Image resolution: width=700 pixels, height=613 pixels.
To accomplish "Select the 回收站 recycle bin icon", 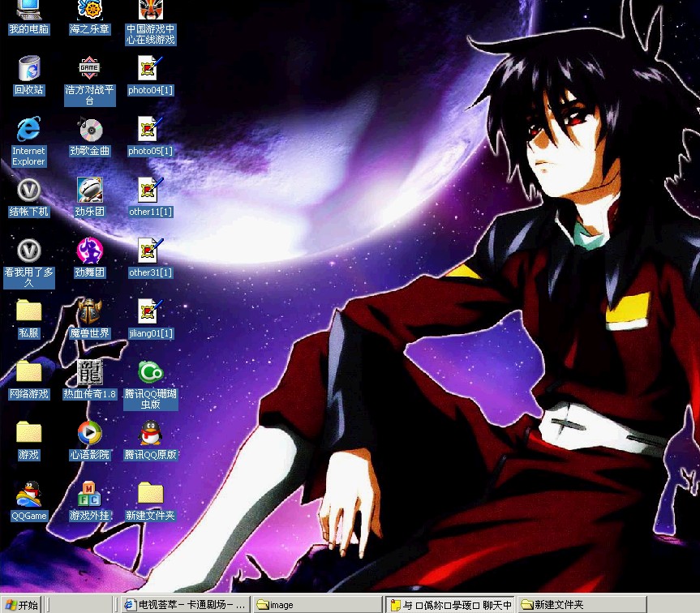I will coord(28,69).
